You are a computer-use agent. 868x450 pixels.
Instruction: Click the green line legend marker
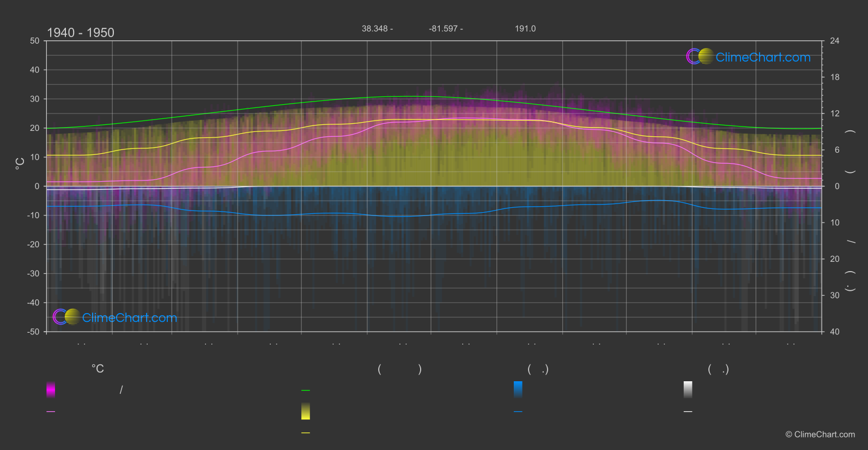tap(306, 391)
